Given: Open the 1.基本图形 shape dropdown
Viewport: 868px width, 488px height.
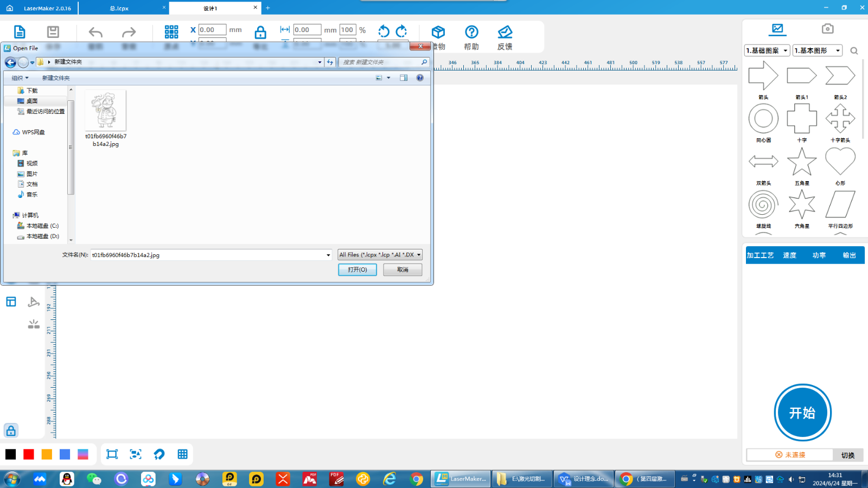Looking at the screenshot, I should (x=817, y=50).
